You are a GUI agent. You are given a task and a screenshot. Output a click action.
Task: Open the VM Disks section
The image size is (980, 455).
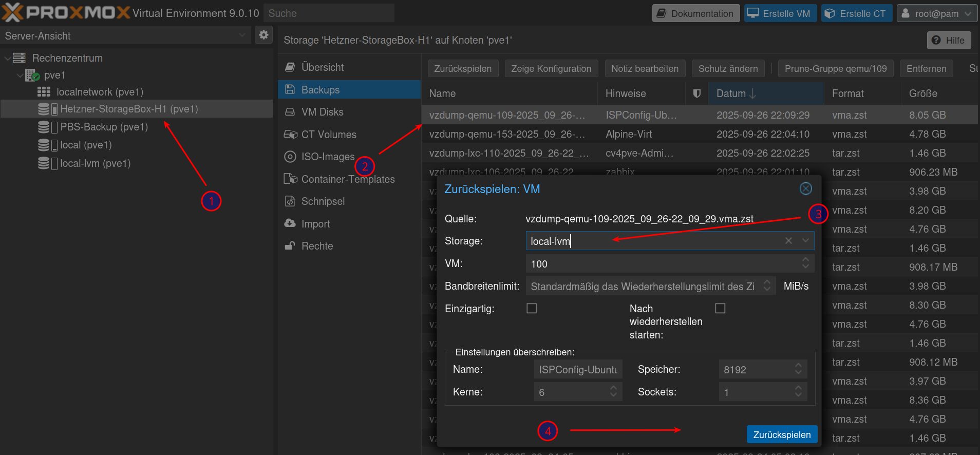[322, 112]
